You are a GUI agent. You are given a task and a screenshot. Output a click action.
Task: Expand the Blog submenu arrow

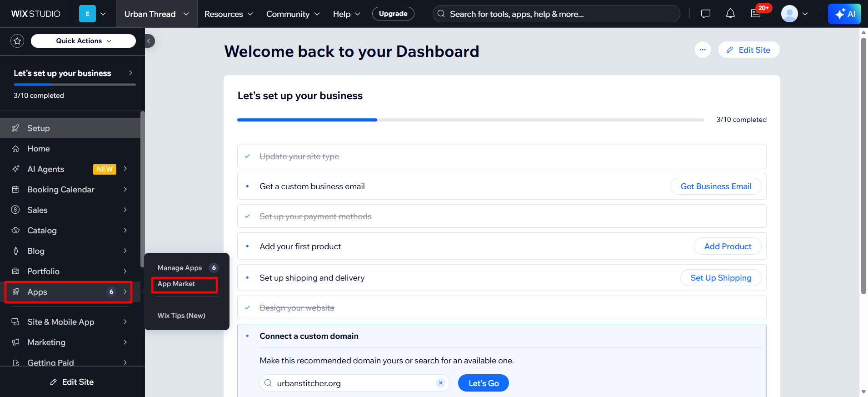point(125,251)
